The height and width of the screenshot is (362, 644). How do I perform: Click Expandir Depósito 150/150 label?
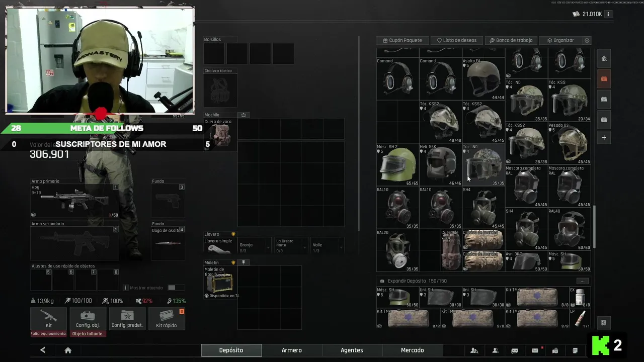coord(417,281)
